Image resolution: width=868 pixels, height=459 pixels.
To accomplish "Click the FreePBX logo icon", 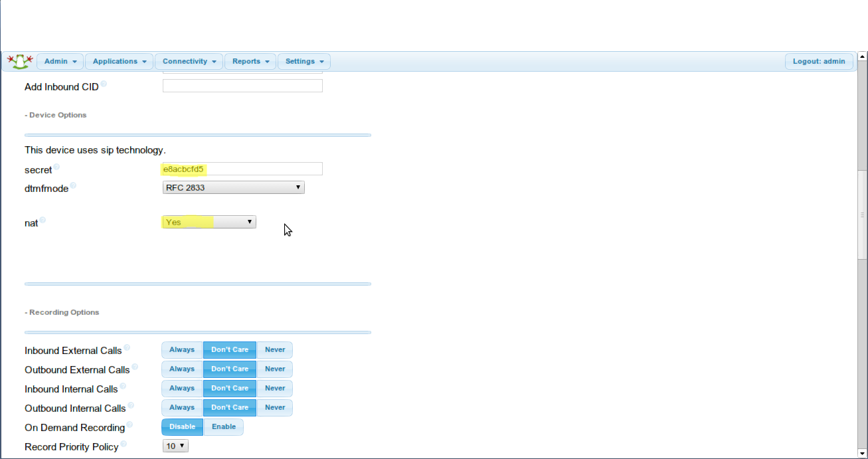I will 19,61.
